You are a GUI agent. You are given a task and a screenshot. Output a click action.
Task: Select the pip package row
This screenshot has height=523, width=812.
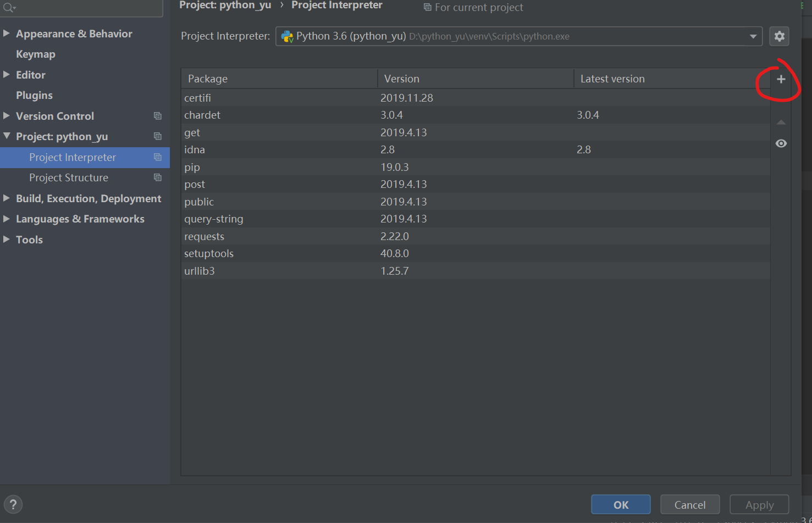pos(476,167)
